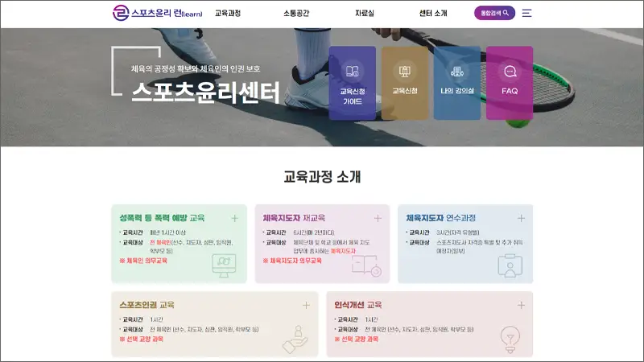The width and height of the screenshot is (644, 362).
Task: Open 교육과정 menu in top navigation
Action: (228, 13)
